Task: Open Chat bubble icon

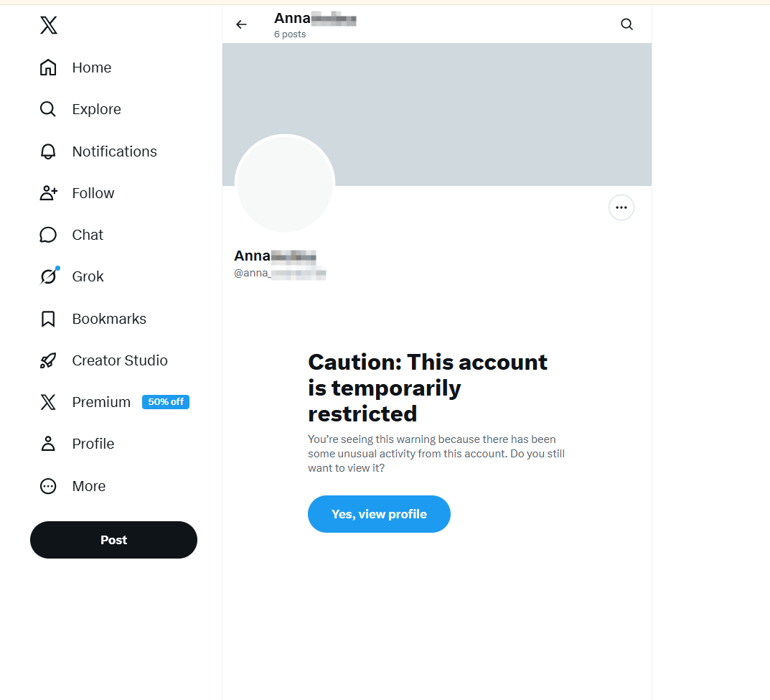Action: click(48, 235)
